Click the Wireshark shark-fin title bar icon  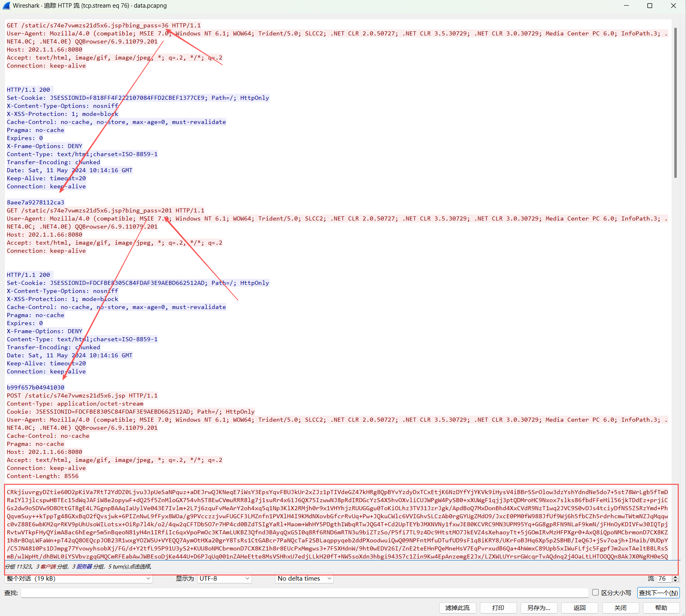(6, 6)
